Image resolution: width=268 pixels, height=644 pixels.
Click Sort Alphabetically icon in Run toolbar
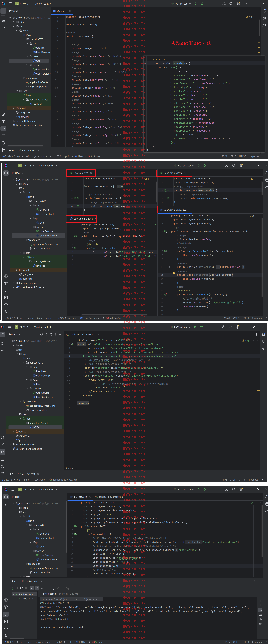pos(43,588)
